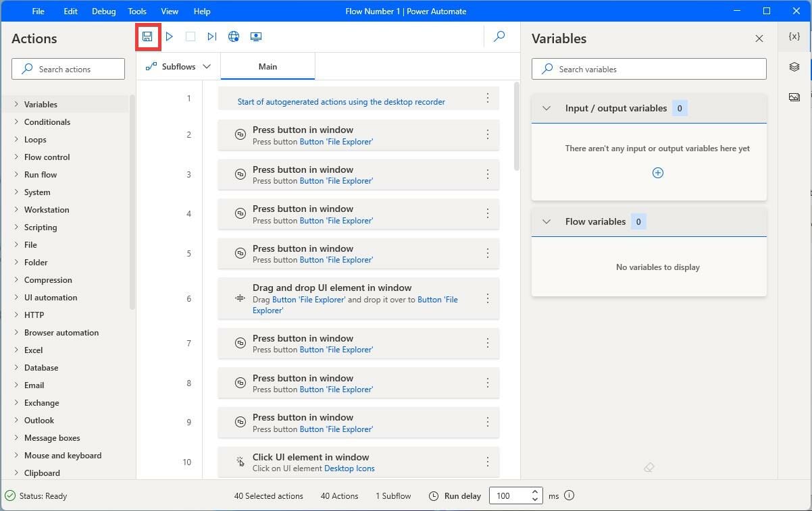The image size is (812, 511).
Task: Click '1 Subflow' in status bar
Action: coord(393,495)
